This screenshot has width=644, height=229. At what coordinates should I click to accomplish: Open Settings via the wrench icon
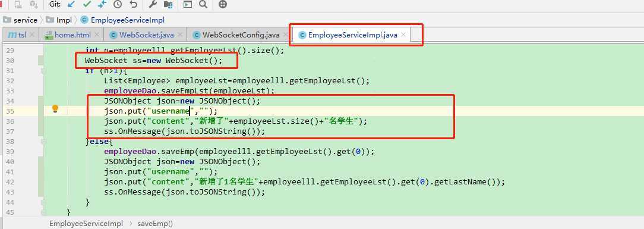(x=152, y=4)
